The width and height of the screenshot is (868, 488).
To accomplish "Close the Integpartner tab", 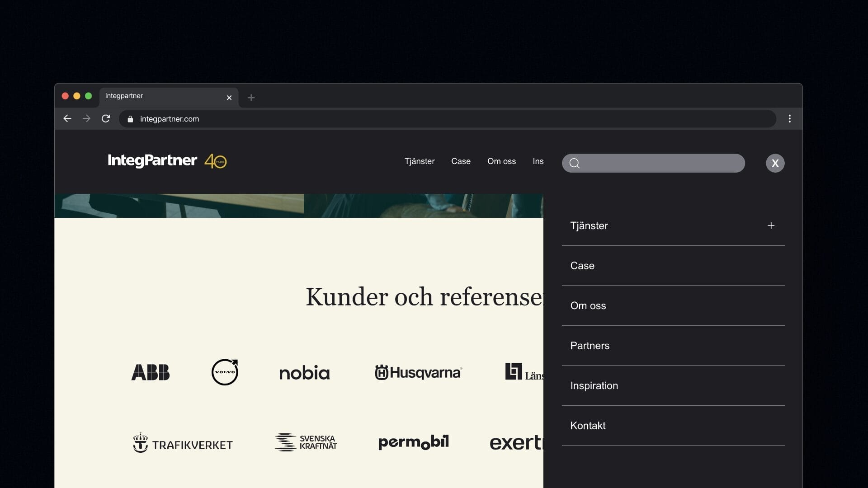I will [229, 98].
